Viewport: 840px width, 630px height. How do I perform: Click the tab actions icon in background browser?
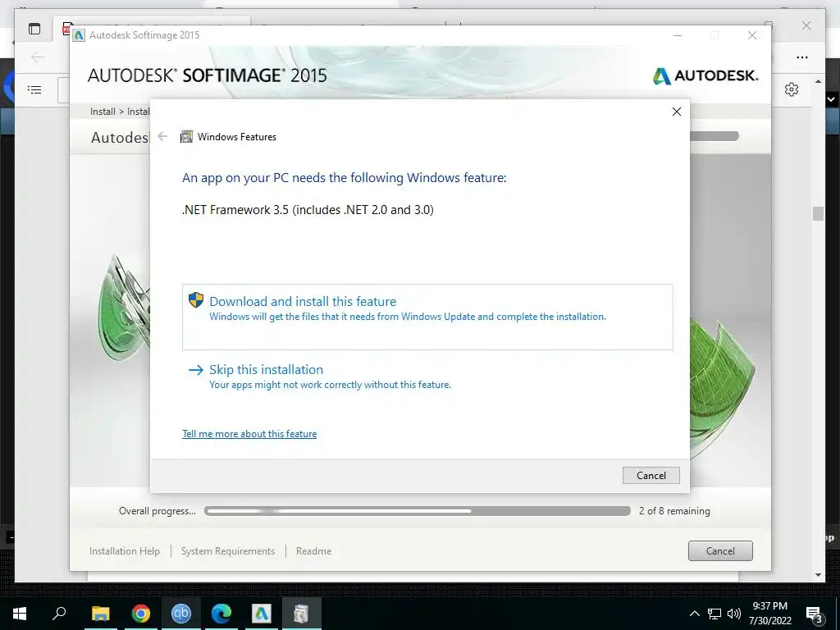tap(34, 29)
